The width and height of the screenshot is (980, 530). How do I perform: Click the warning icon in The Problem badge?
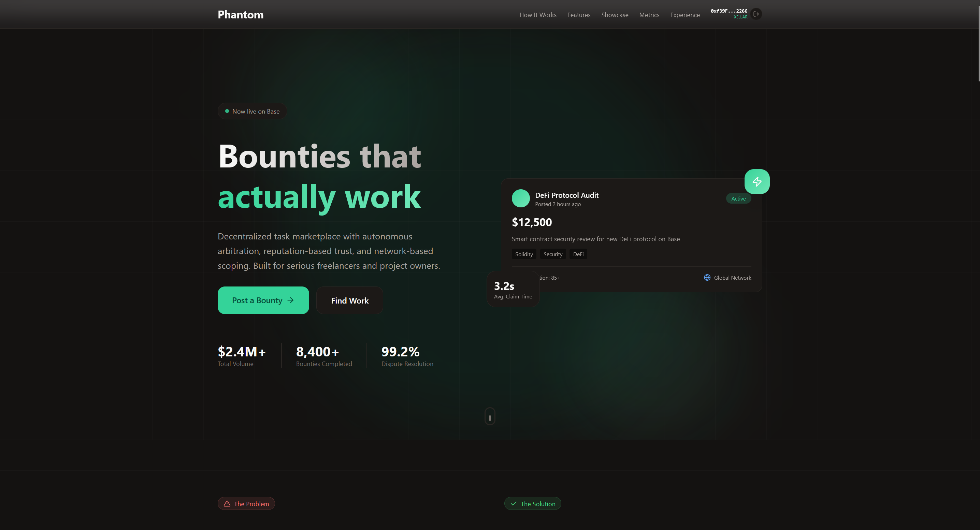(x=227, y=503)
